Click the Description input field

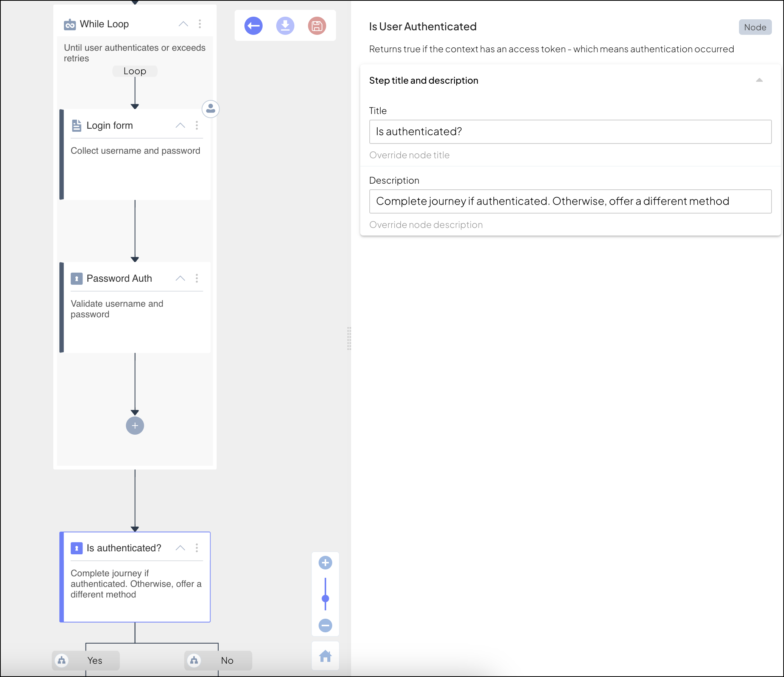(x=570, y=201)
